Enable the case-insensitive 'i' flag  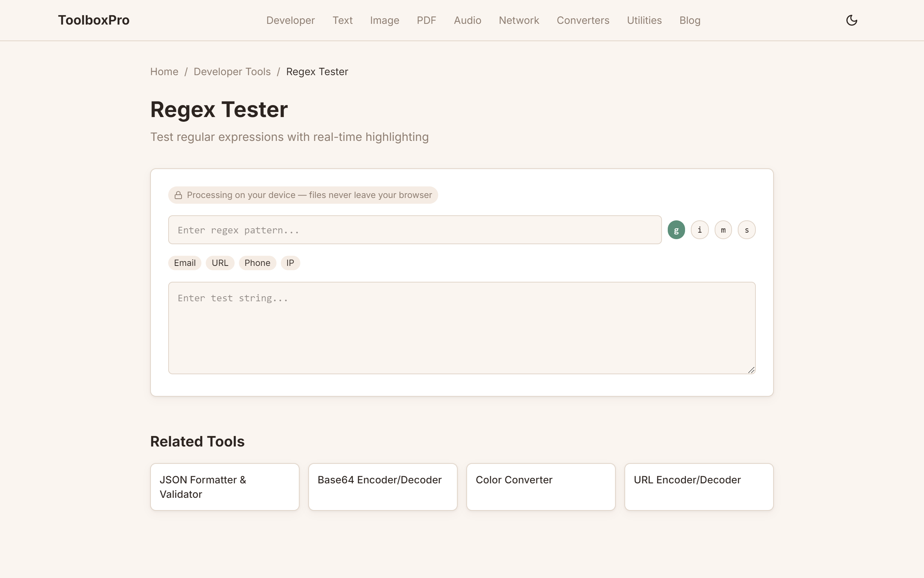(x=699, y=230)
